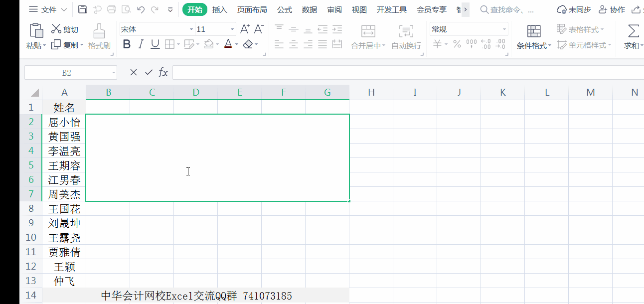This screenshot has width=644, height=304.
Task: Click the justify alignment icon
Action: click(x=322, y=44)
